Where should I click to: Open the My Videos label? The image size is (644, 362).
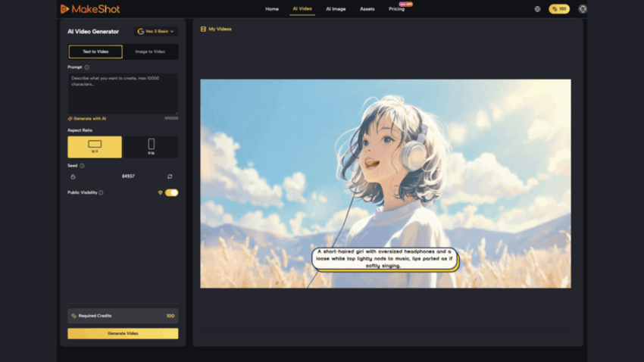220,29
